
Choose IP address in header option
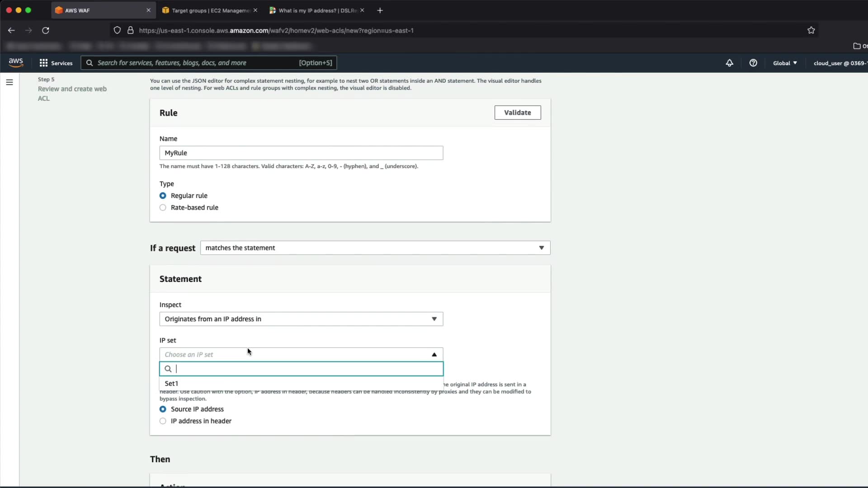coord(163,421)
